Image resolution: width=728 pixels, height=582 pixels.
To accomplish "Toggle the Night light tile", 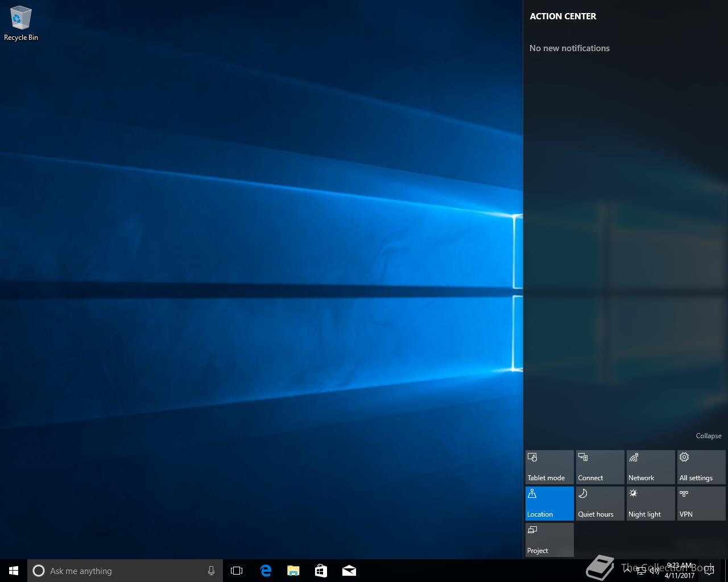I will pos(651,504).
